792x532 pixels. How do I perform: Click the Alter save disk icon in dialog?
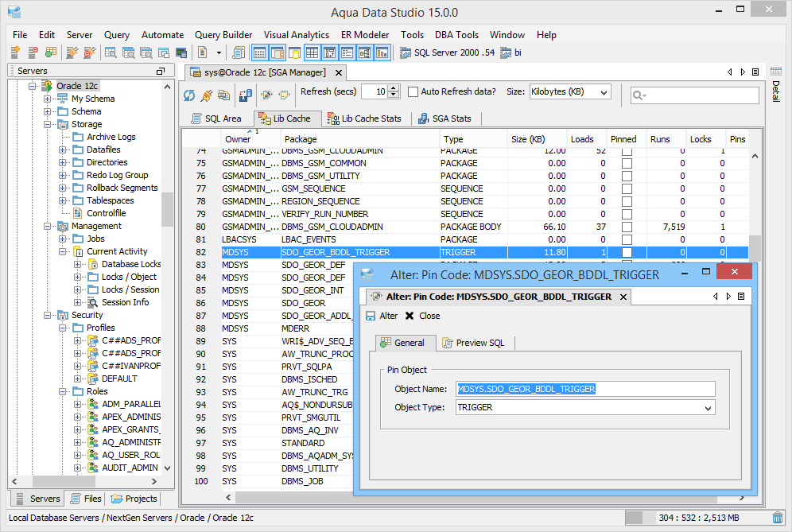pos(371,316)
